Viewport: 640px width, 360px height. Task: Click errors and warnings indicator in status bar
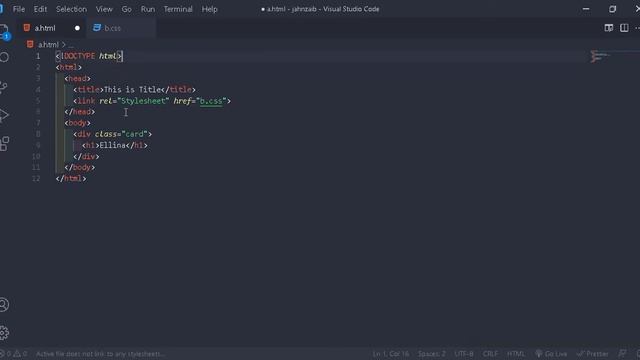coord(13,354)
